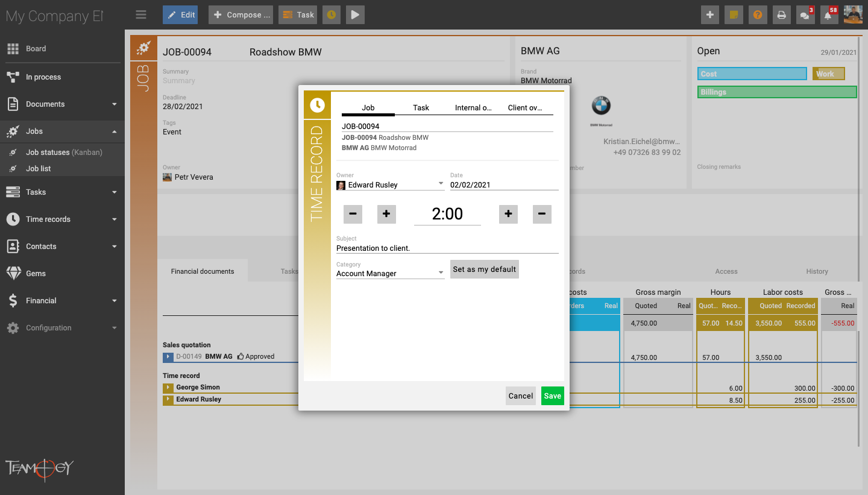Select the Task tab in time record dialog
Screen dimensions: 868x495
pos(421,108)
